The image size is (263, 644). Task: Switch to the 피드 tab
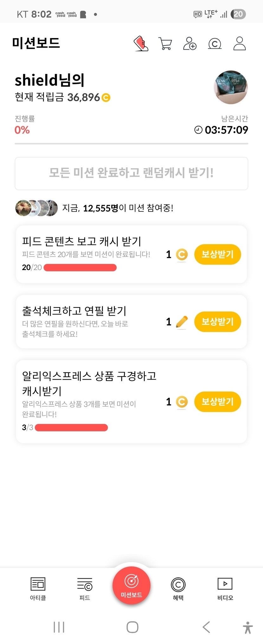click(x=85, y=589)
